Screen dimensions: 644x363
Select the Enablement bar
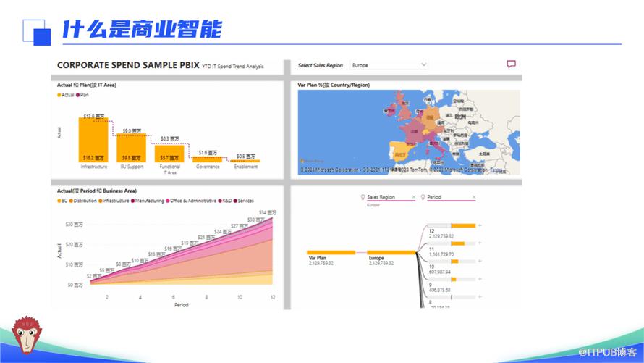coord(245,161)
